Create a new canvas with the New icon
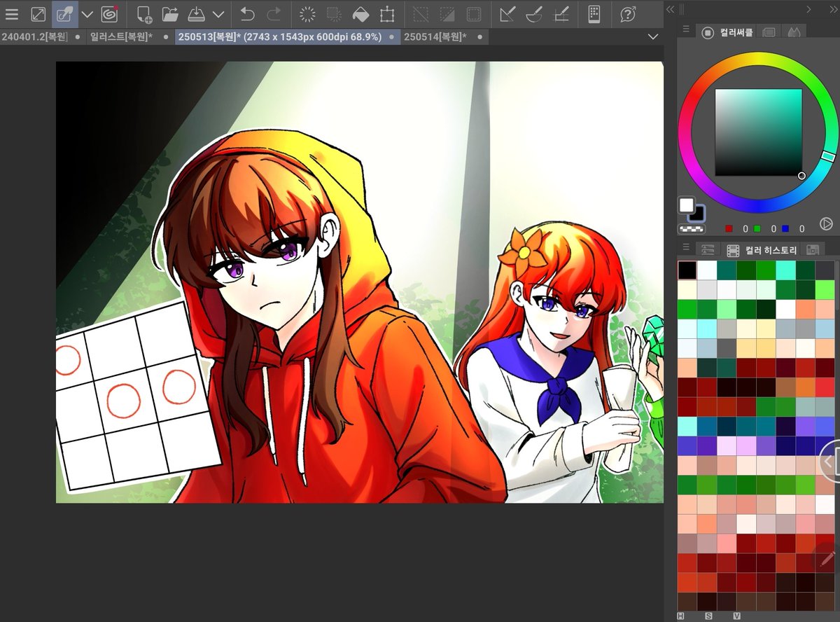 click(144, 14)
